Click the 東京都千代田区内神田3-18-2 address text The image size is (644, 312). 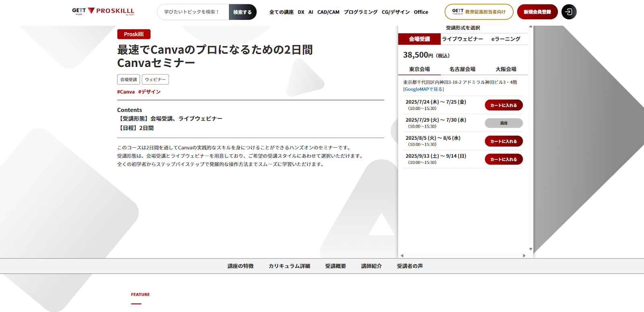(x=460, y=82)
